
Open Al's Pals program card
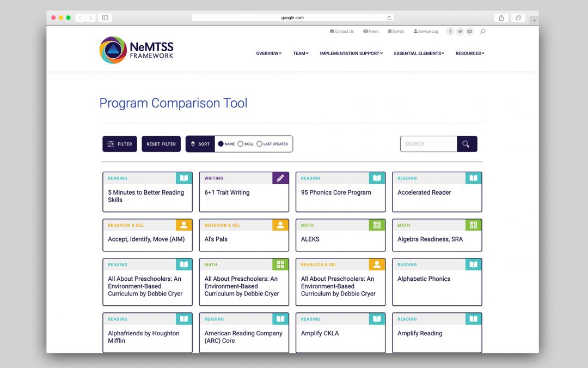click(244, 235)
